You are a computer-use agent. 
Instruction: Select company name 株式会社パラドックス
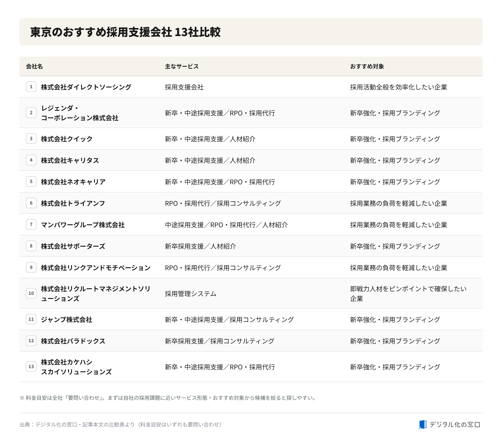pos(73,341)
